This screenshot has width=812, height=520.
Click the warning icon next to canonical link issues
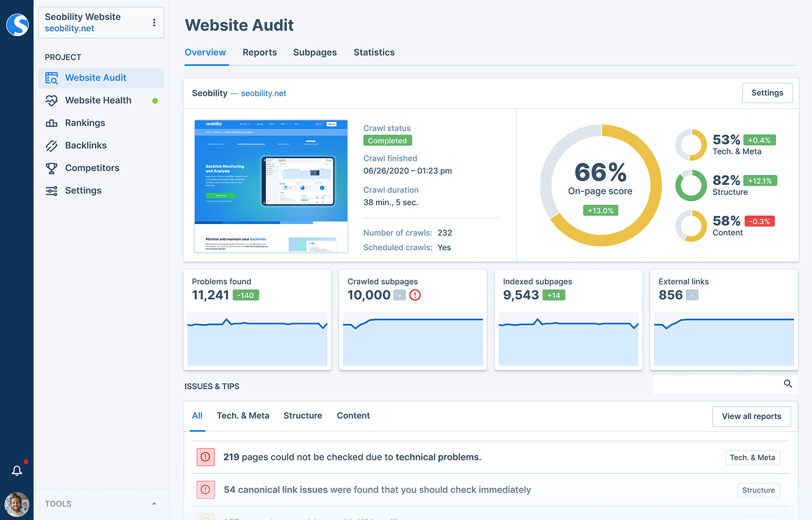click(x=205, y=490)
